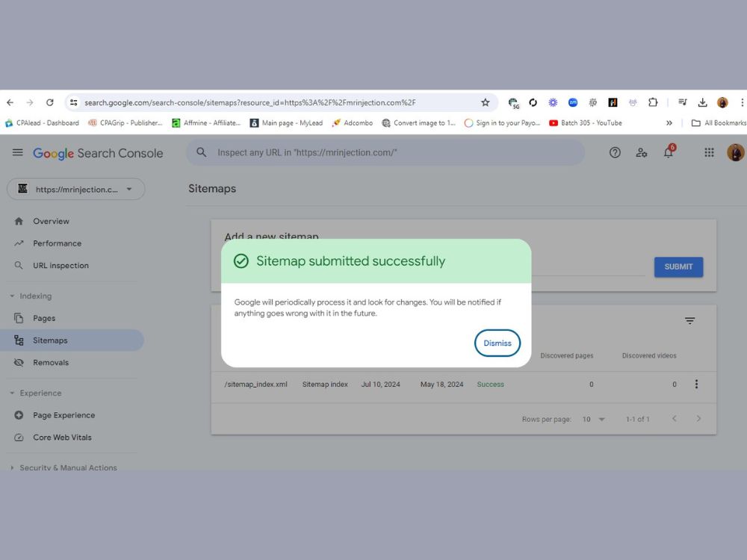
Task: Go to previous page of sitemaps table
Action: tap(674, 419)
